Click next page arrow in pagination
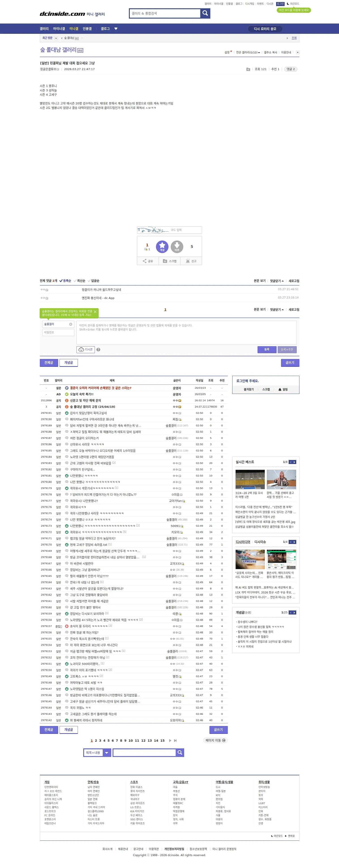 coord(170,741)
